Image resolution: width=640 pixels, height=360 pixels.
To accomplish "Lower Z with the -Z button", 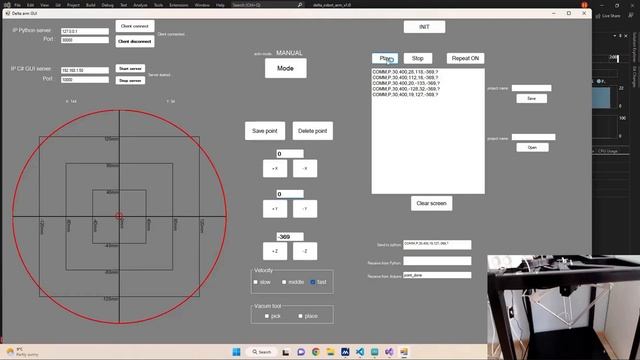I will (305, 251).
